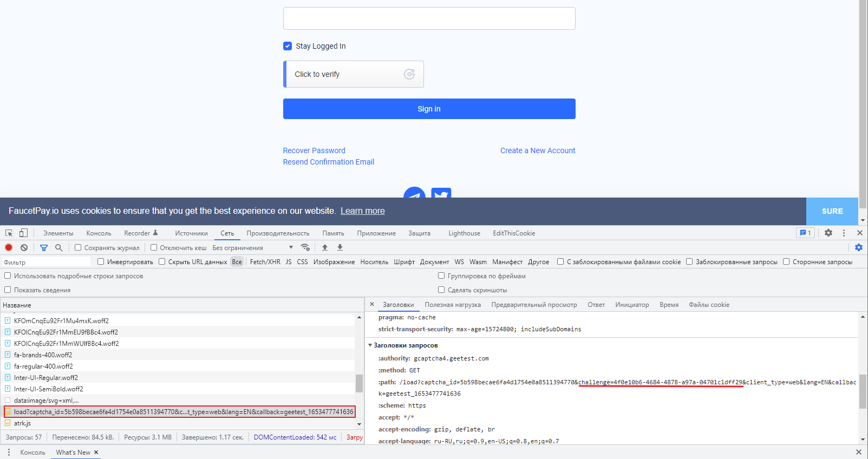Toggle device toolbar icon
Image resolution: width=868 pixels, height=459 pixels.
click(x=23, y=233)
